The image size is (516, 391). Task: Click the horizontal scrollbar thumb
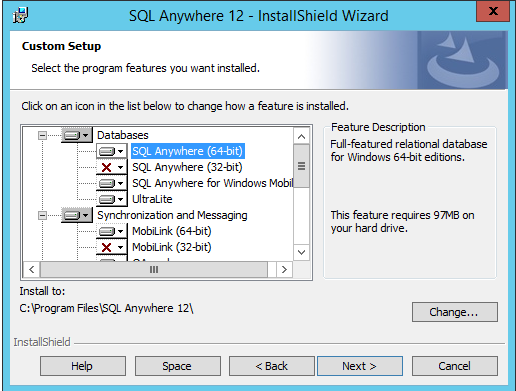[x=154, y=269]
